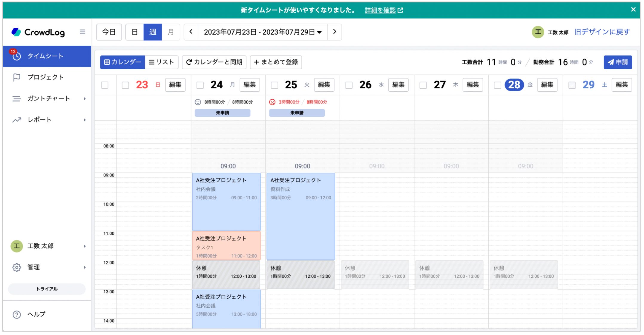Click 未申請 status under day 25
644x335 pixels.
point(297,113)
